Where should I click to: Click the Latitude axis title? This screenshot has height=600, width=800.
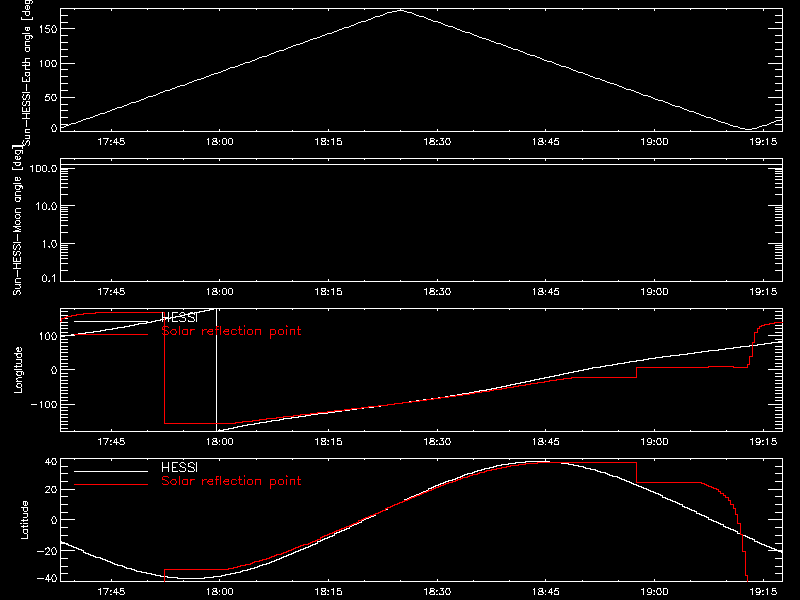[x=24, y=520]
